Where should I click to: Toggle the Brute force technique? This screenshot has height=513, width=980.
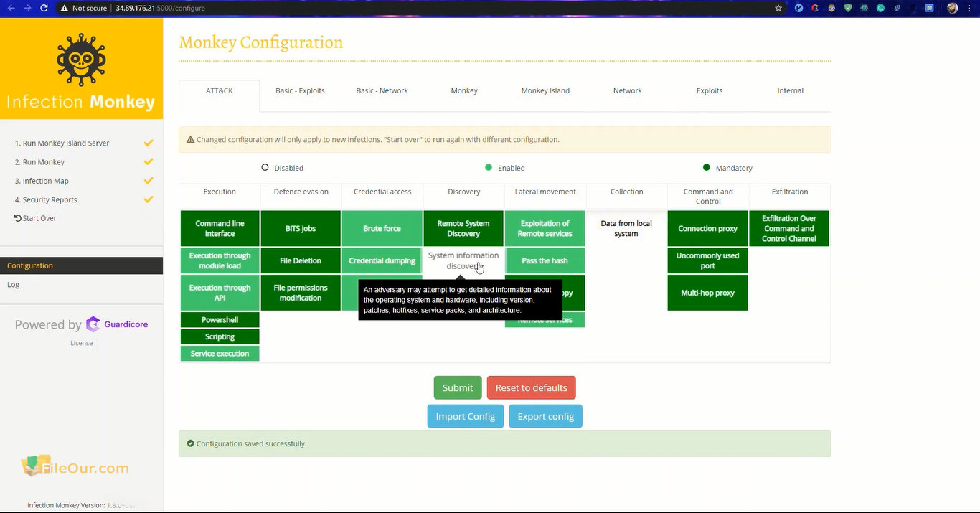point(382,228)
